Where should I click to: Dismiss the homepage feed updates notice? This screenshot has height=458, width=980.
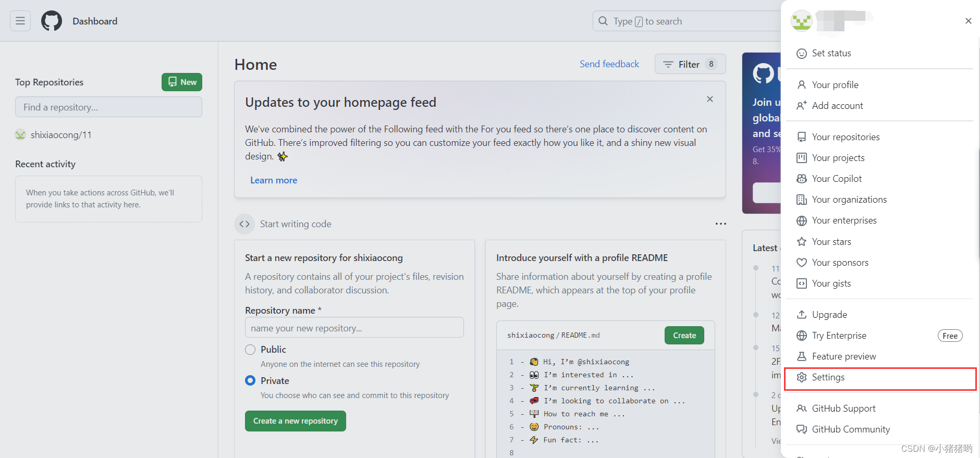pyautogui.click(x=710, y=99)
